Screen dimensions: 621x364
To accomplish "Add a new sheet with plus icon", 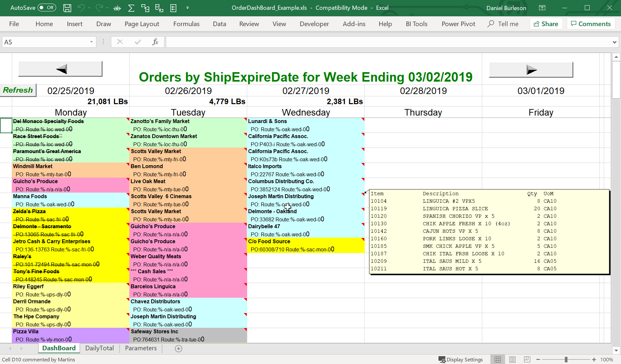I will (x=179, y=349).
